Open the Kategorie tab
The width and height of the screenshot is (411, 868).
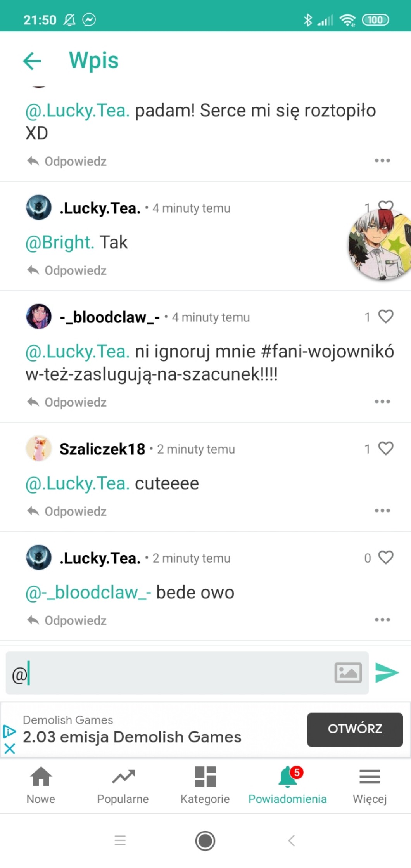(205, 785)
